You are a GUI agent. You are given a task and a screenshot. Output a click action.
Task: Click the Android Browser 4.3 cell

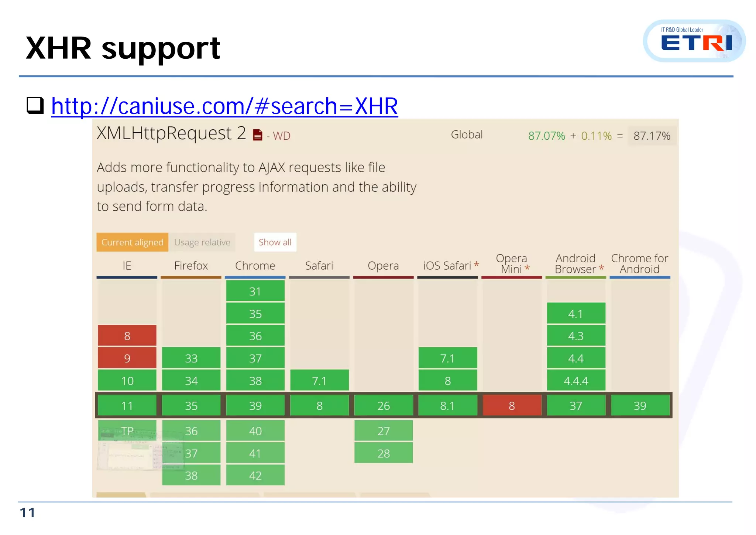point(576,336)
